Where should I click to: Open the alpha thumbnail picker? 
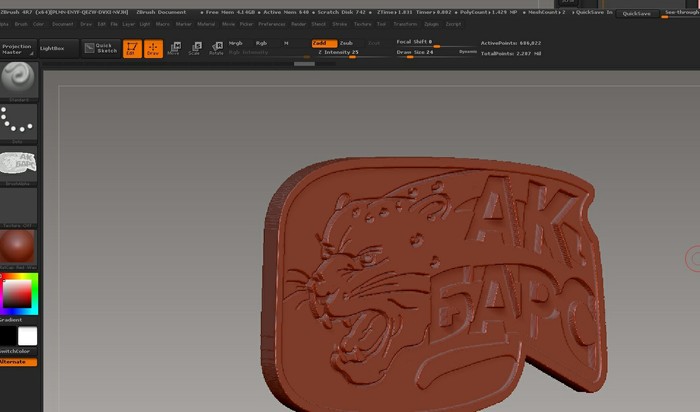pyautogui.click(x=18, y=163)
